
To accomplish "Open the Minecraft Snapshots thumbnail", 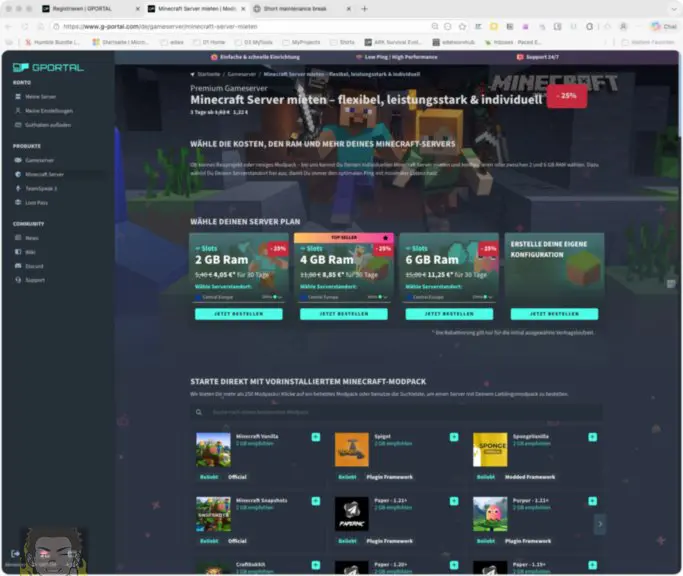I will tap(213, 514).
